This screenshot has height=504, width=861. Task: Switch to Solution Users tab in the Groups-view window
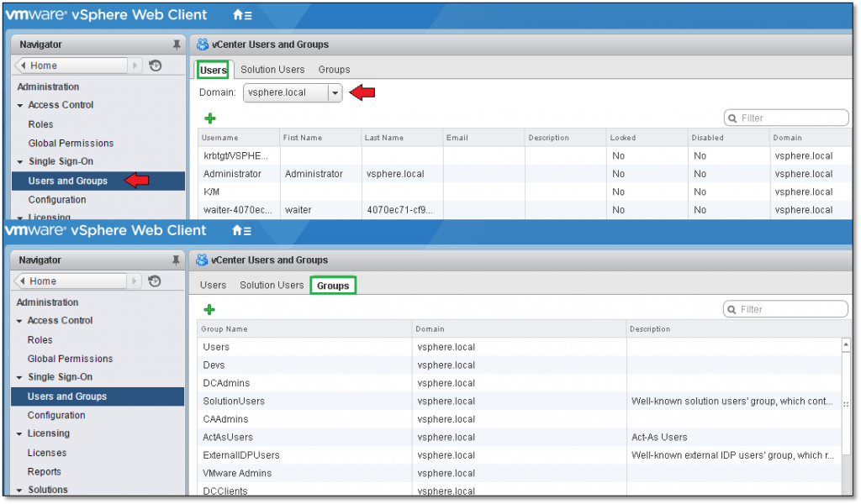pyautogui.click(x=272, y=285)
